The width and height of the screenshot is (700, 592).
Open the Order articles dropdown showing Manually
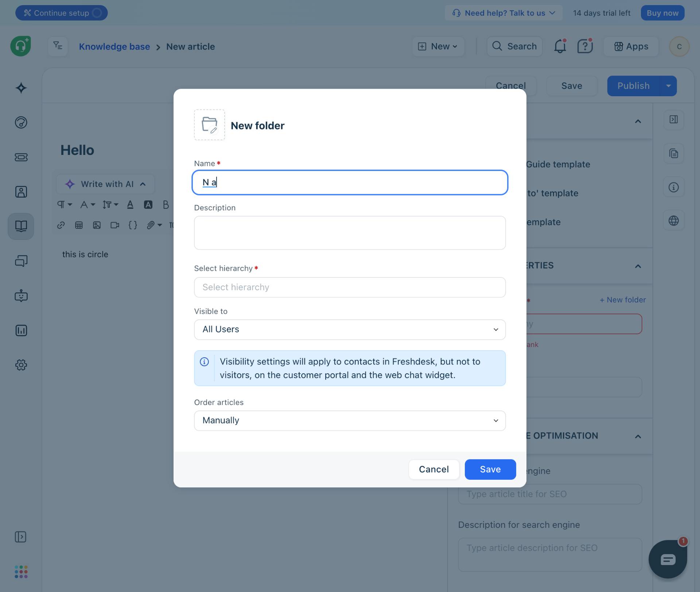coord(350,421)
